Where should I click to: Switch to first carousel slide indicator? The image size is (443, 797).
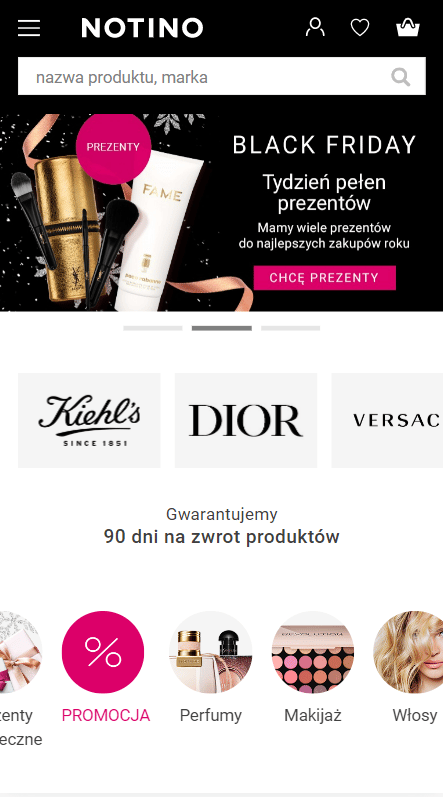(x=153, y=328)
